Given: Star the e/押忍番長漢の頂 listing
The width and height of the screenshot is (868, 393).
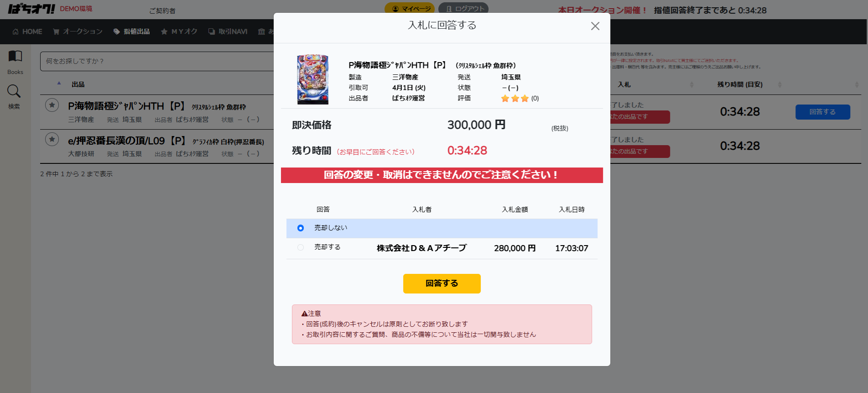Looking at the screenshot, I should click(52, 139).
